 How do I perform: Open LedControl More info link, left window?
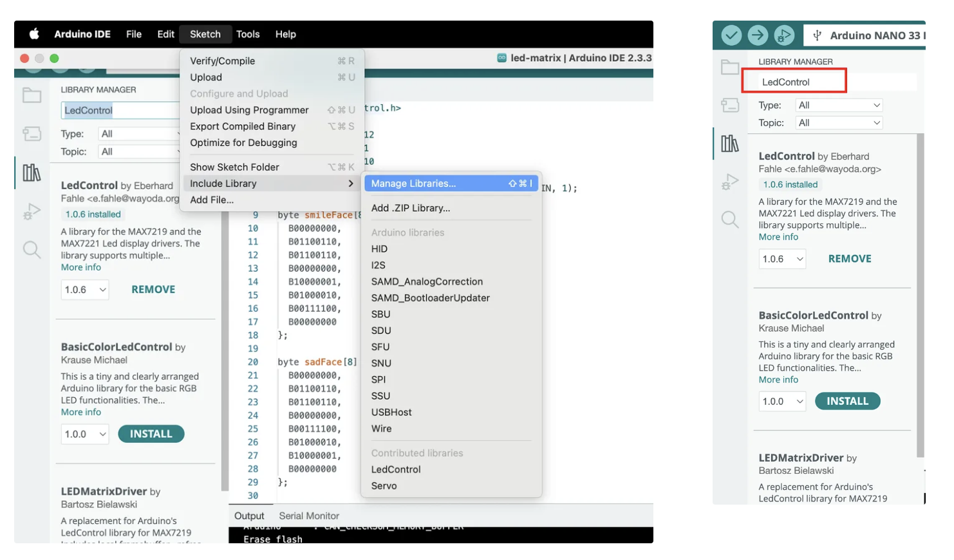pos(81,268)
